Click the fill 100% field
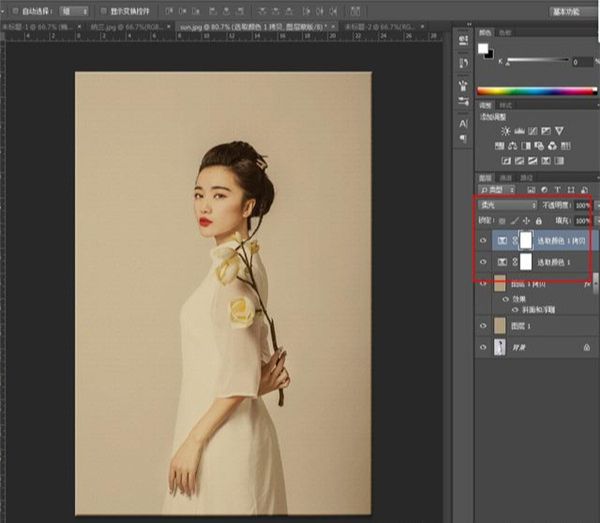The height and width of the screenshot is (523, 600). (582, 221)
